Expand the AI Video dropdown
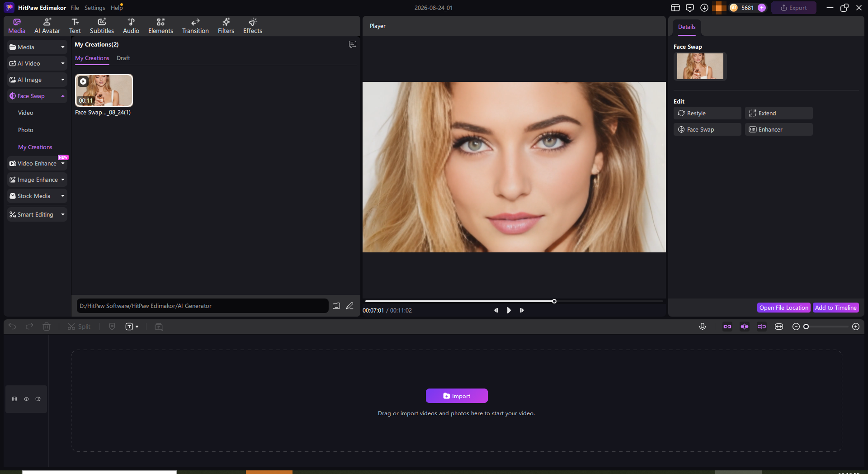The image size is (868, 474). tap(37, 63)
